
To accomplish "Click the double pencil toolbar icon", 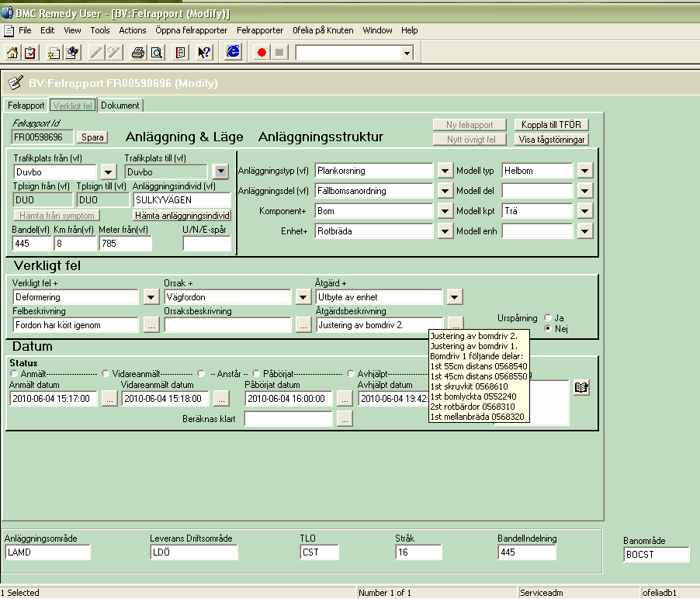I will pyautogui.click(x=114, y=53).
